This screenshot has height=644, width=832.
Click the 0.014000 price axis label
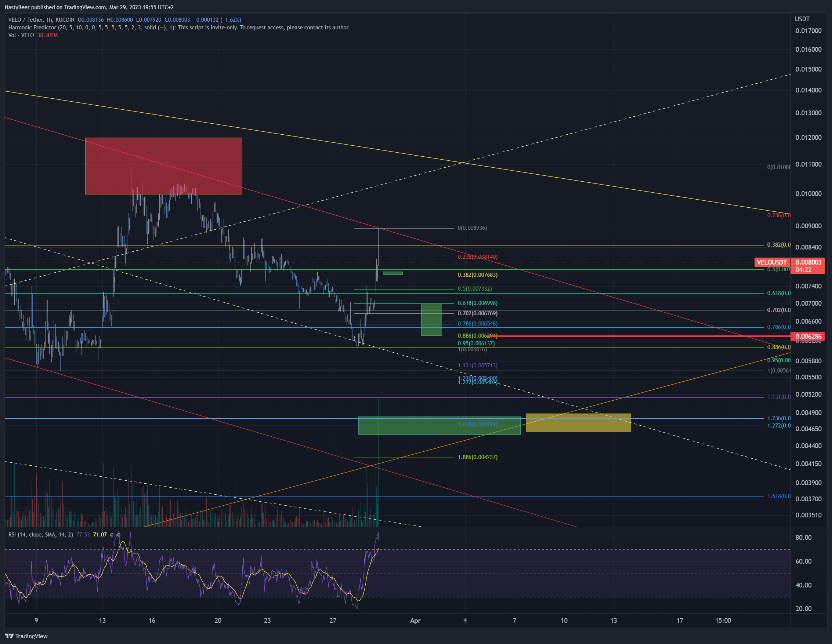809,90
